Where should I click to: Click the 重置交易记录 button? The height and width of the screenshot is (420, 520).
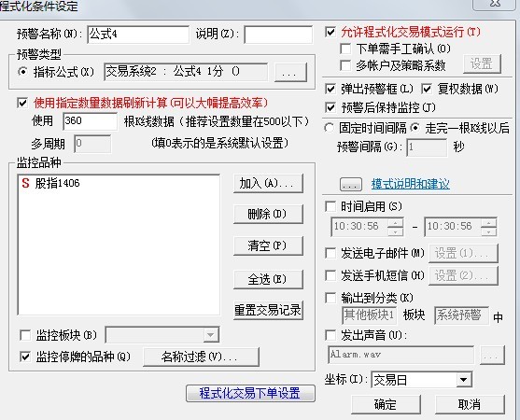click(268, 311)
